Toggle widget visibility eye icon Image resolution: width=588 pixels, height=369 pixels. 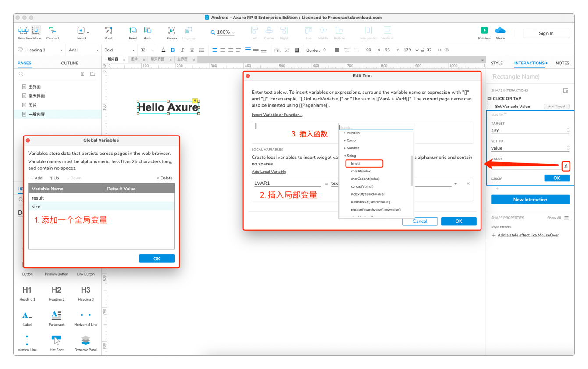(x=447, y=50)
